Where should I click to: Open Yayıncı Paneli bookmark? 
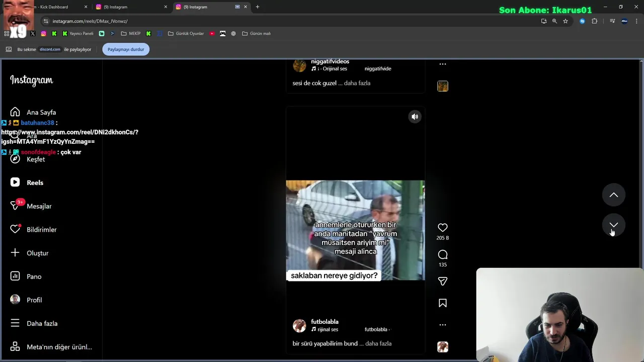(x=77, y=34)
